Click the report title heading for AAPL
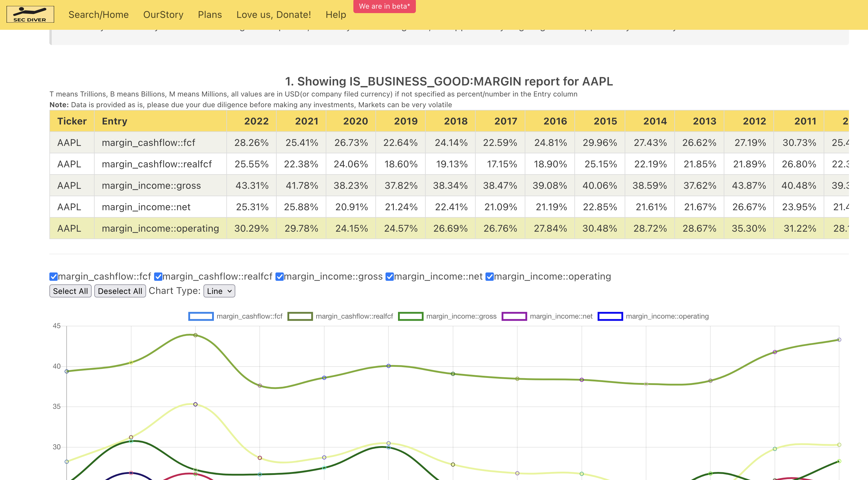The width and height of the screenshot is (868, 480). (x=449, y=81)
